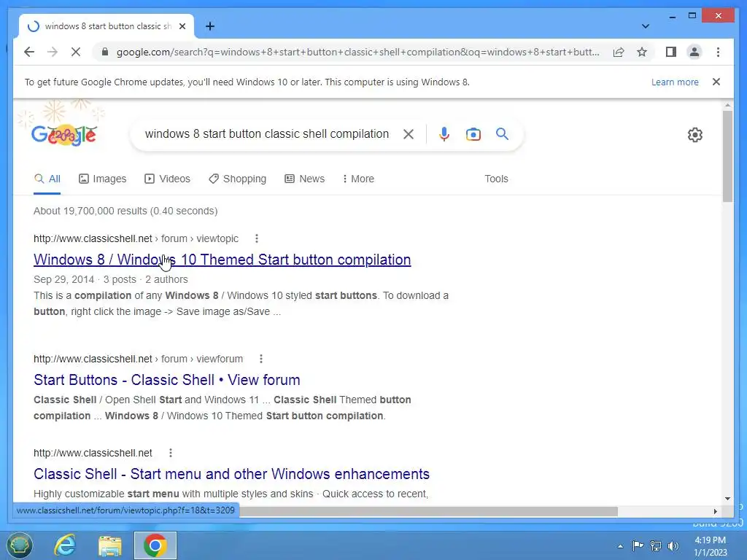Bookmark this page with star icon
Screen dimensions: 747x560
point(642,52)
